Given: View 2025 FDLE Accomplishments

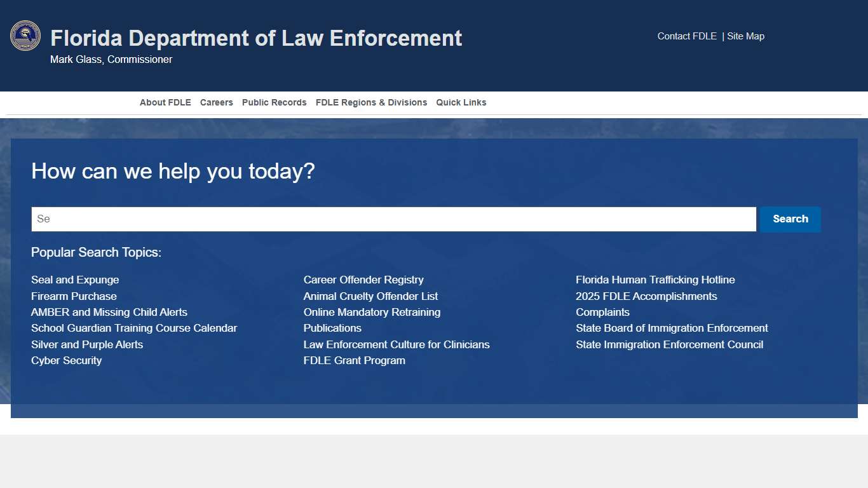Looking at the screenshot, I should [x=646, y=296].
